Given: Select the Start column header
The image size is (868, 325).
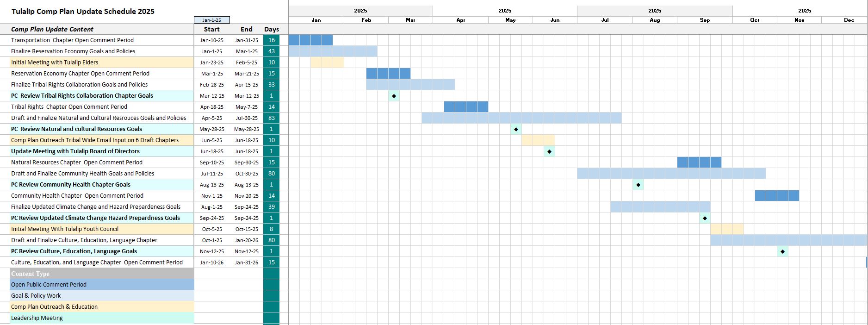Looking at the screenshot, I should pos(211,29).
